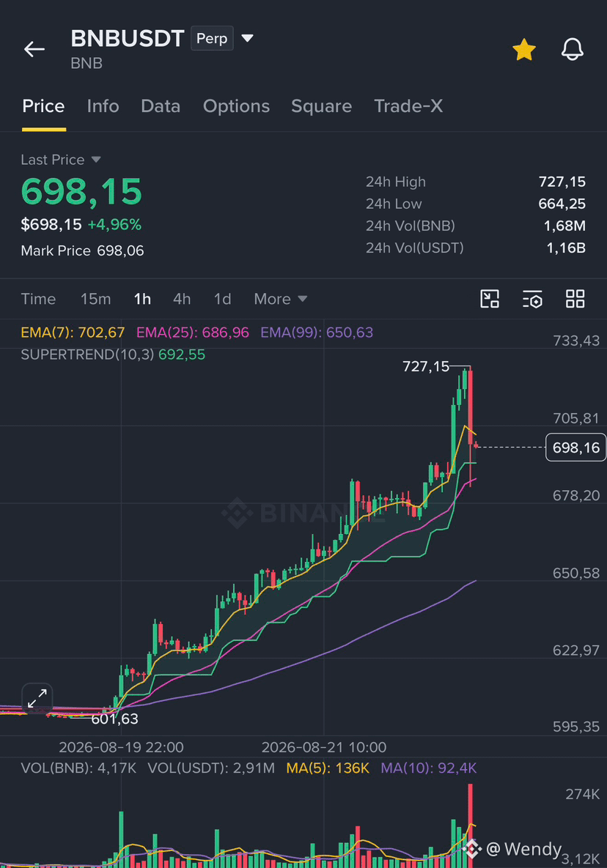The image size is (607, 868).
Task: Tap the 601,63 low marker on chart
Action: [x=114, y=719]
